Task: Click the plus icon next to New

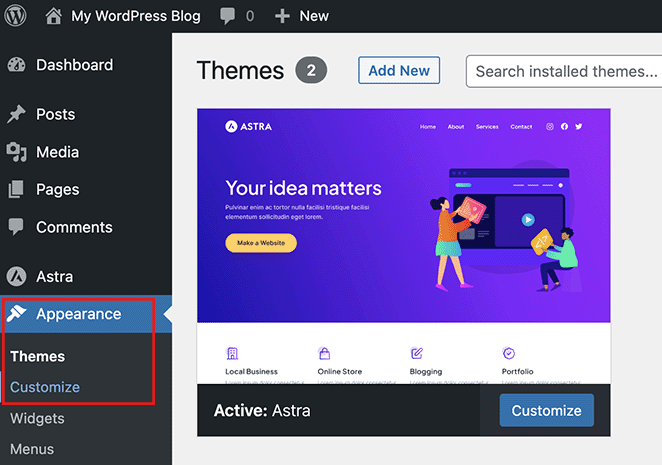Action: pos(282,16)
